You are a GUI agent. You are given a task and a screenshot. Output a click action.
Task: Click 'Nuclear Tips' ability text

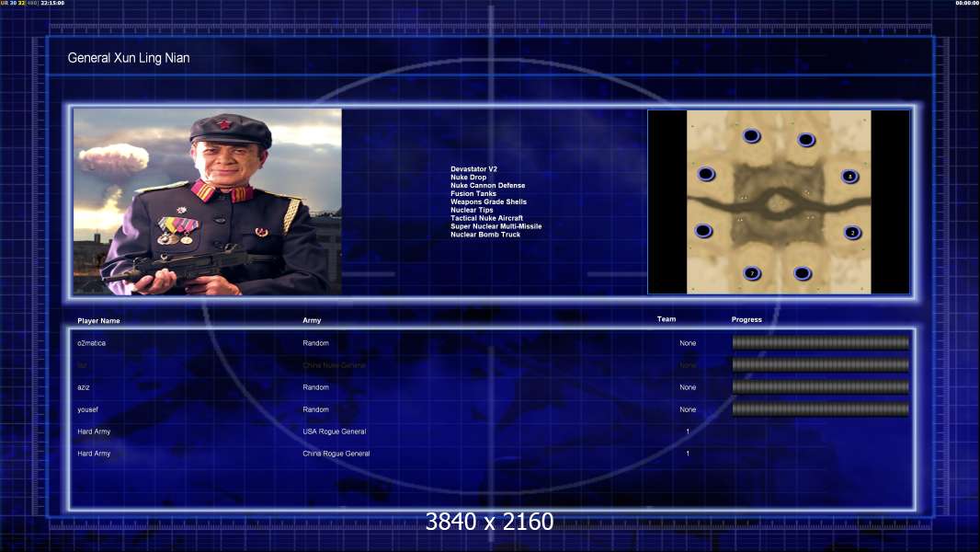pyautogui.click(x=472, y=210)
